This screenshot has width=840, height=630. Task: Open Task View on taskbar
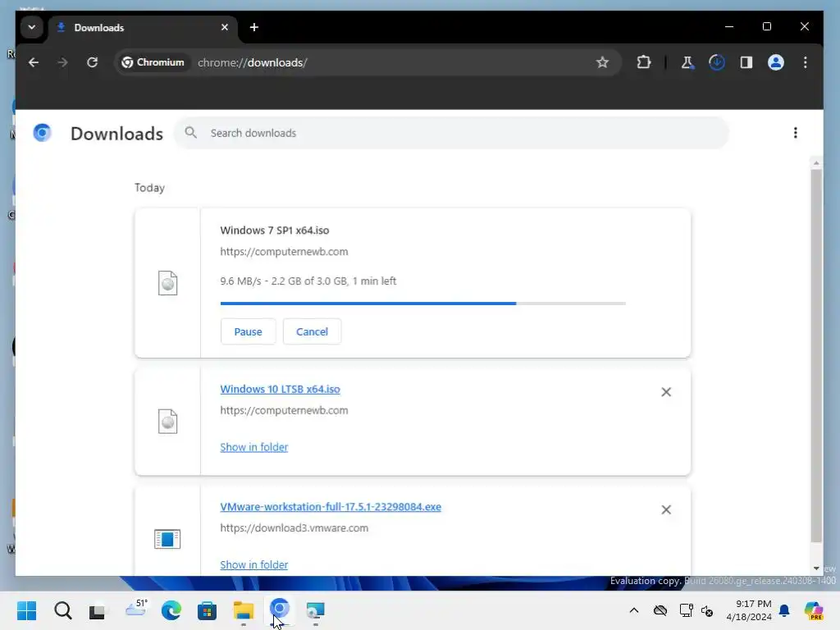(x=97, y=611)
